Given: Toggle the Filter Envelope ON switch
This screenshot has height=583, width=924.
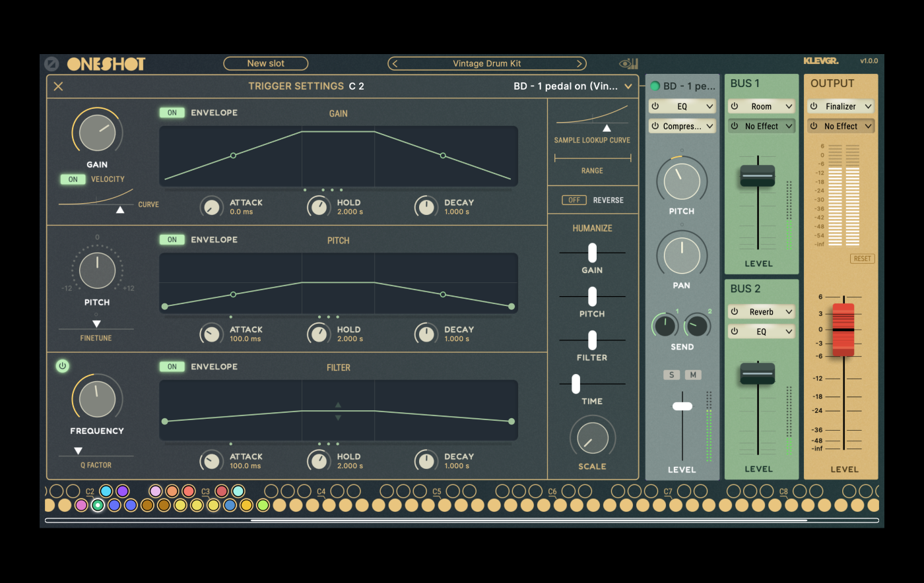Looking at the screenshot, I should [172, 367].
